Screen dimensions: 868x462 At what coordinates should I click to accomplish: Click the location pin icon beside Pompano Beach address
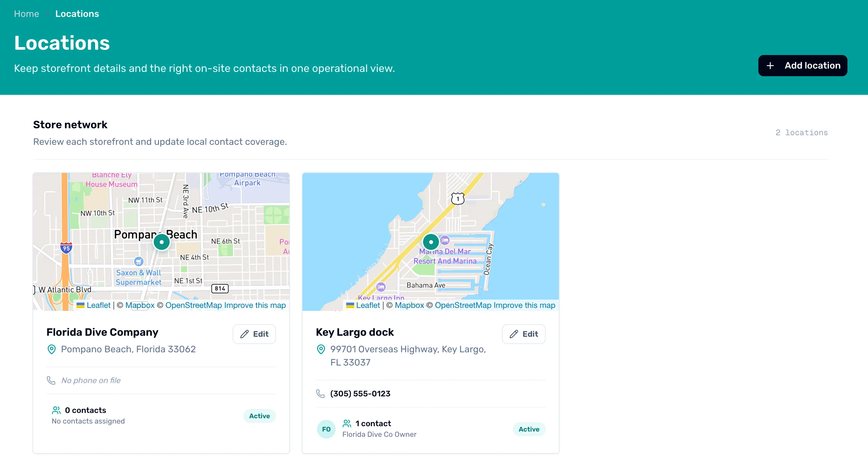(52, 349)
